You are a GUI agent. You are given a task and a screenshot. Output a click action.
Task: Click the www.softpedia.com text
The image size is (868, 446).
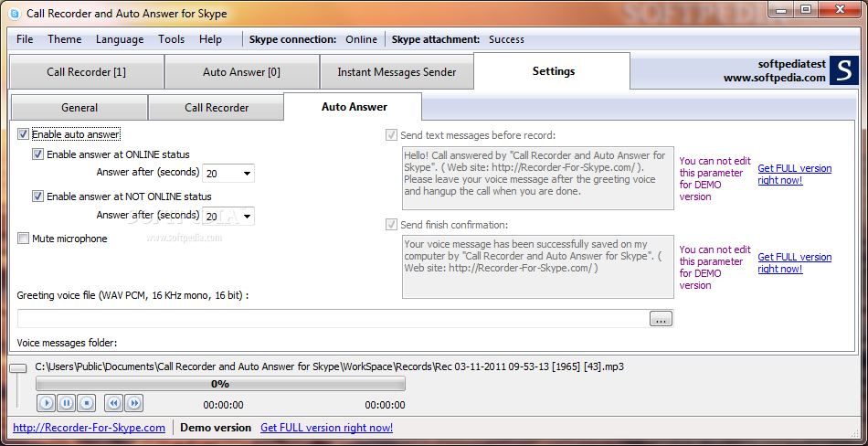click(x=775, y=78)
